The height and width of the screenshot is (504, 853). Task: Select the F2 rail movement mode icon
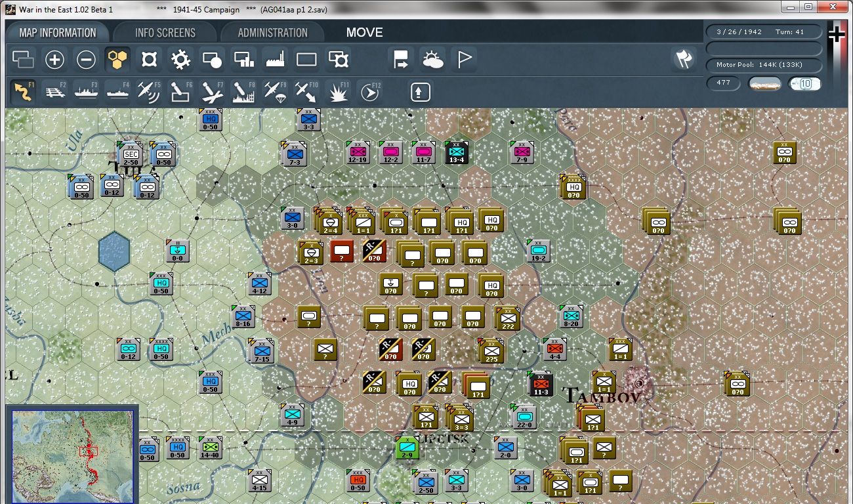(x=54, y=92)
